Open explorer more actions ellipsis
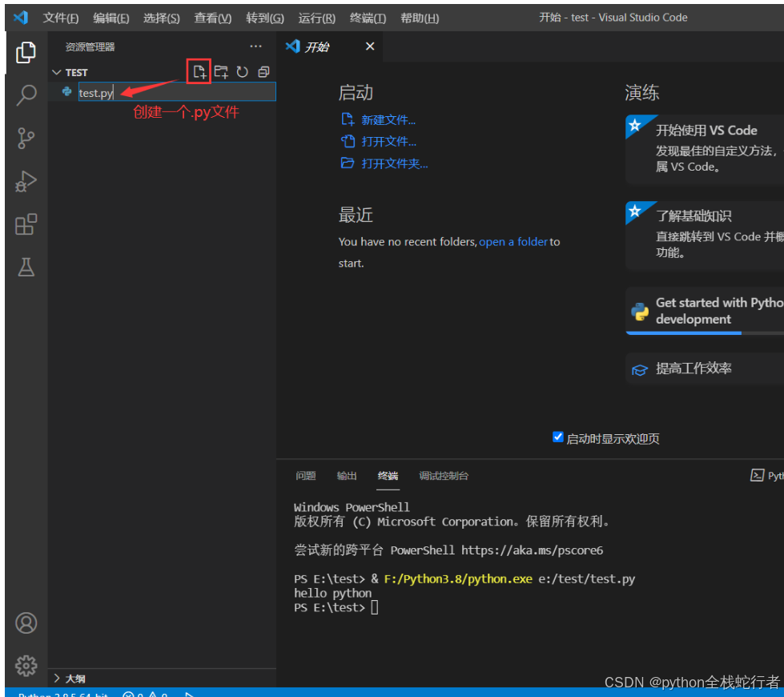The image size is (784, 697). [x=256, y=46]
